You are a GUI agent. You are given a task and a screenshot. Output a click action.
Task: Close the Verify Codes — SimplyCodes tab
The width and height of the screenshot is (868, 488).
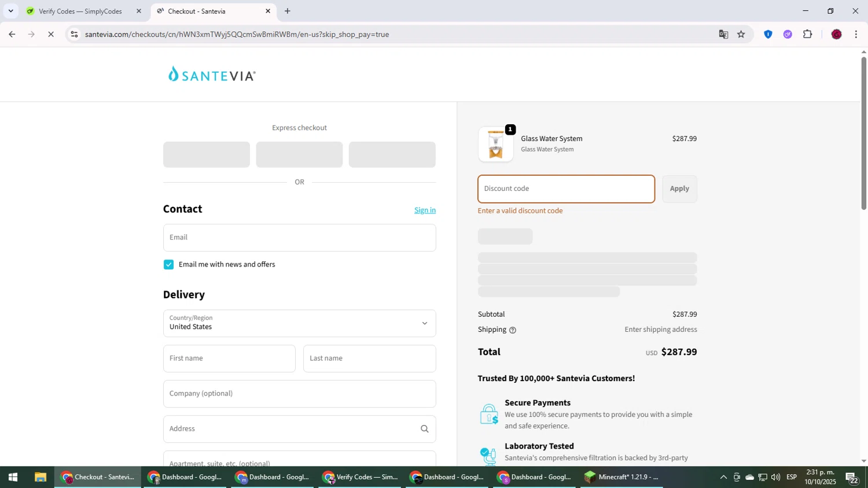pos(138,11)
